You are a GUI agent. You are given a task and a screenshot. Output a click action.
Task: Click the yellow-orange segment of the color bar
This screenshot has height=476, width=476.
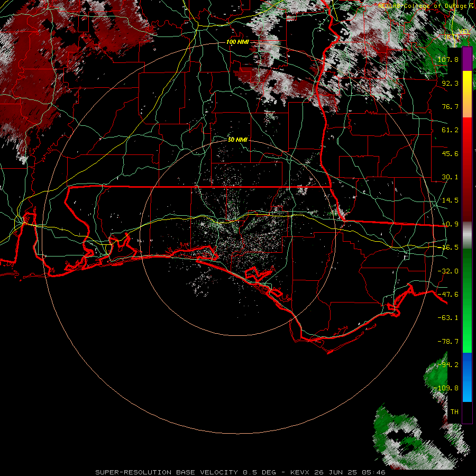click(x=467, y=94)
